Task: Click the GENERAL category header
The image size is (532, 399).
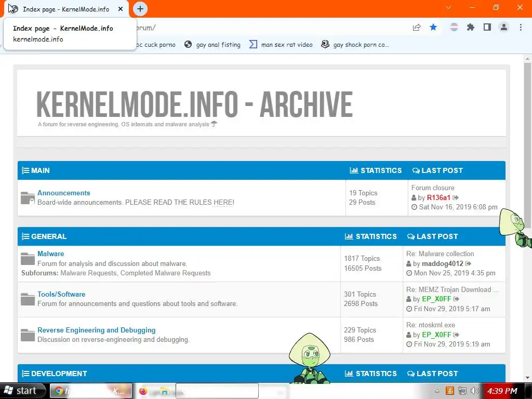Action: [x=48, y=236]
